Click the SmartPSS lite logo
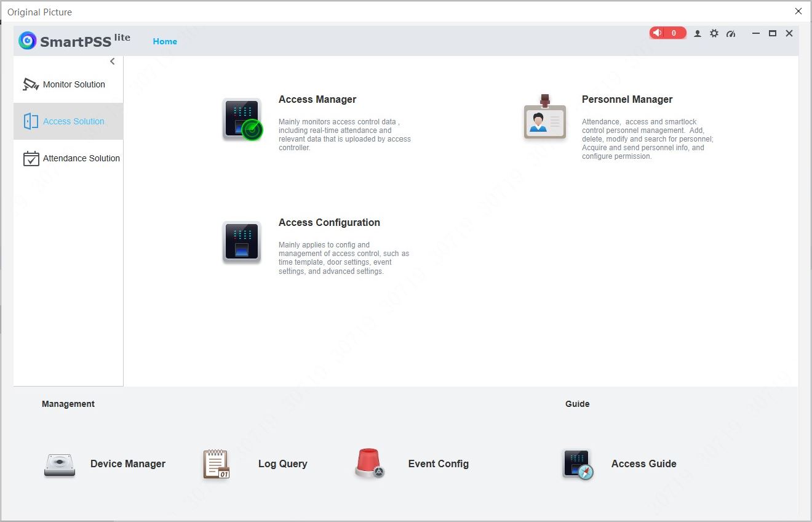The width and height of the screenshot is (812, 522). (x=74, y=41)
